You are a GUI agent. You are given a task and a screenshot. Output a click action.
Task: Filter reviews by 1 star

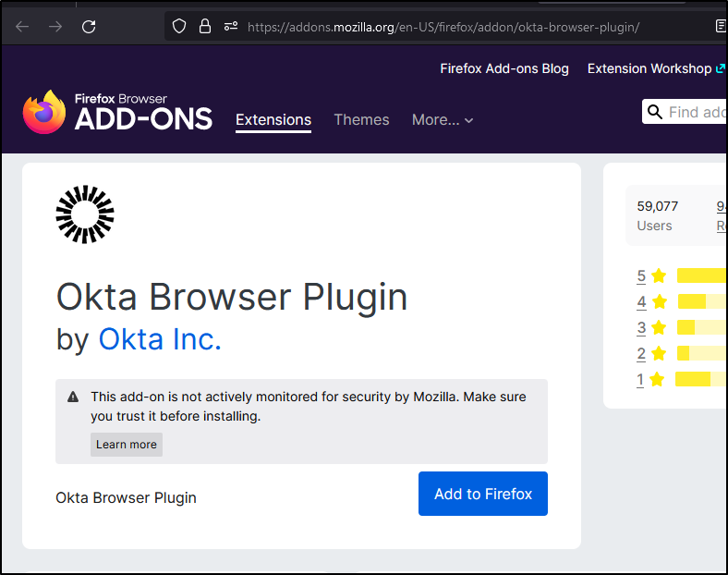click(640, 380)
